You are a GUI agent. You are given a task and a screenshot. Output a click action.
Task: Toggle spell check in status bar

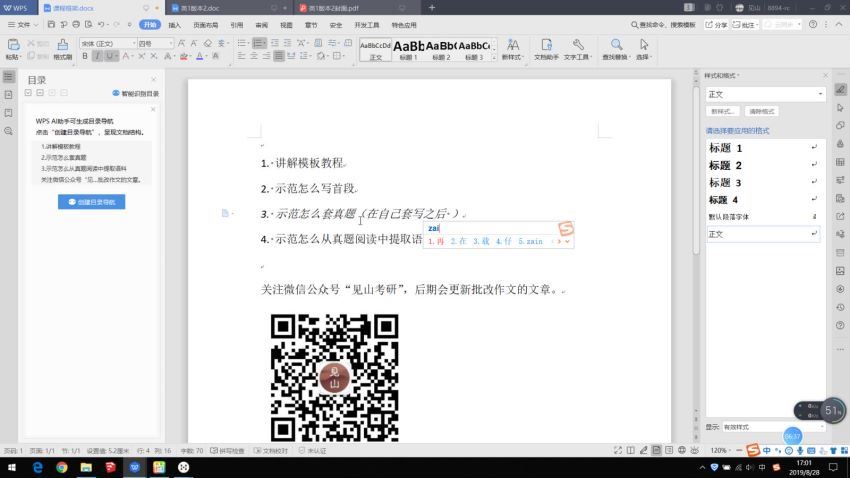(x=227, y=451)
